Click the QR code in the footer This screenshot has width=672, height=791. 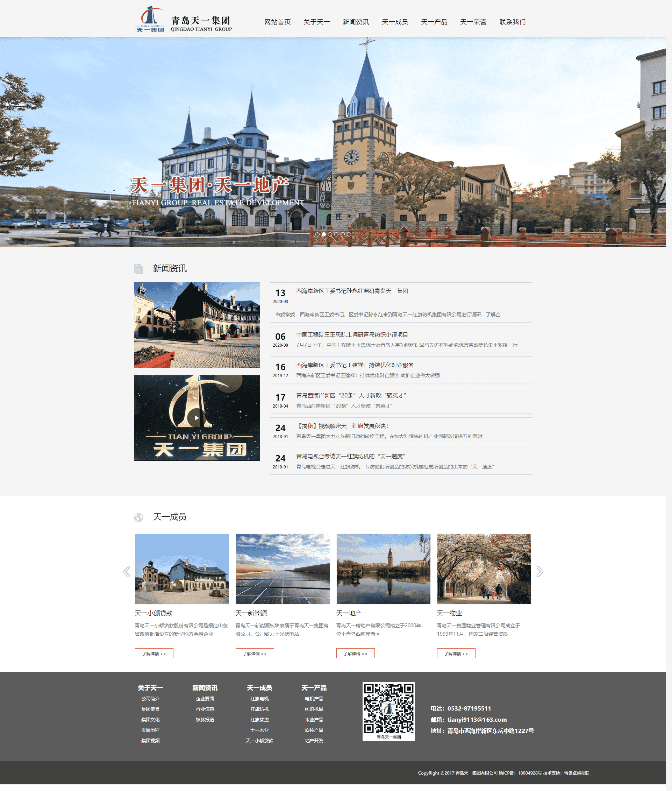pos(388,711)
